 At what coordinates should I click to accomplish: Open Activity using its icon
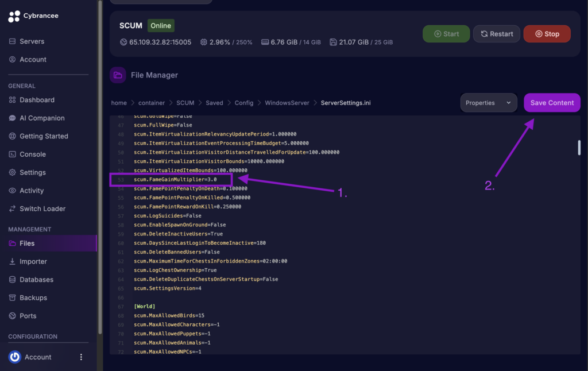(x=13, y=190)
